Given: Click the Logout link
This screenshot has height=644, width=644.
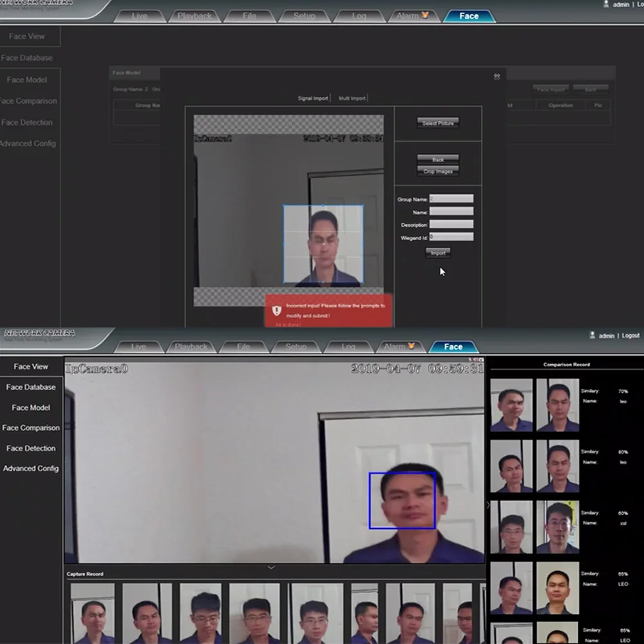Looking at the screenshot, I should coord(630,336).
